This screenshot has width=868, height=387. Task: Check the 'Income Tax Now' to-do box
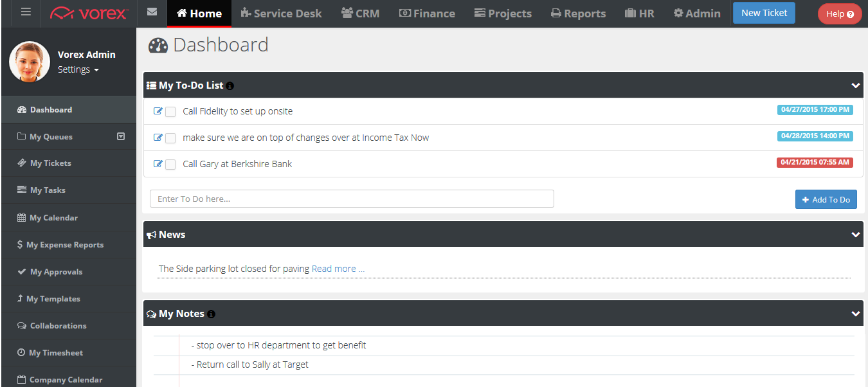pyautogui.click(x=170, y=138)
